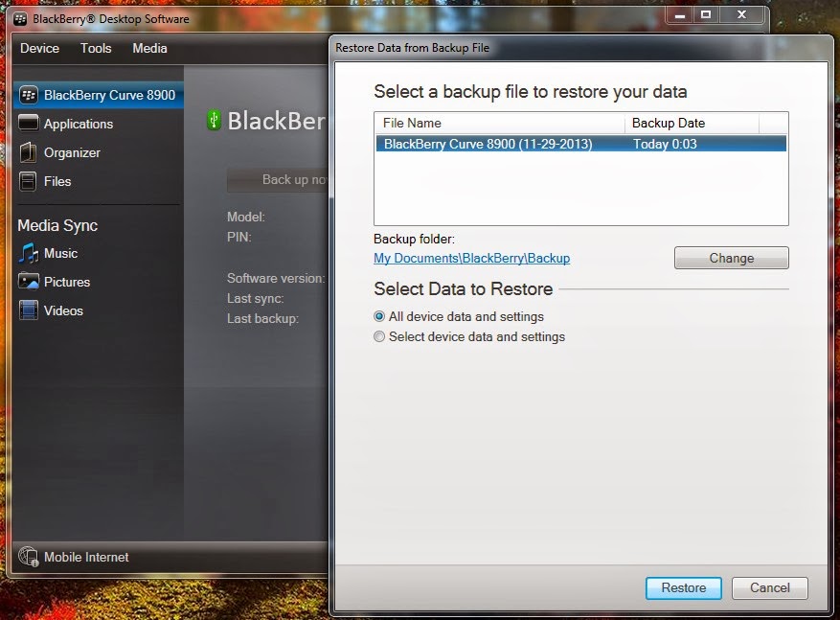
Task: Open the Music media sync icon
Action: click(x=29, y=253)
